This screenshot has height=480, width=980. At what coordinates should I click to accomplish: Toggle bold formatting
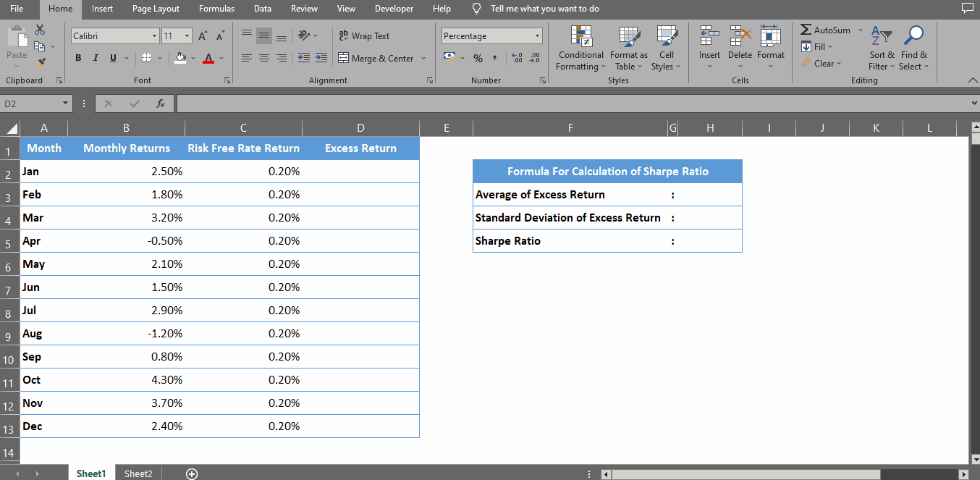[78, 58]
